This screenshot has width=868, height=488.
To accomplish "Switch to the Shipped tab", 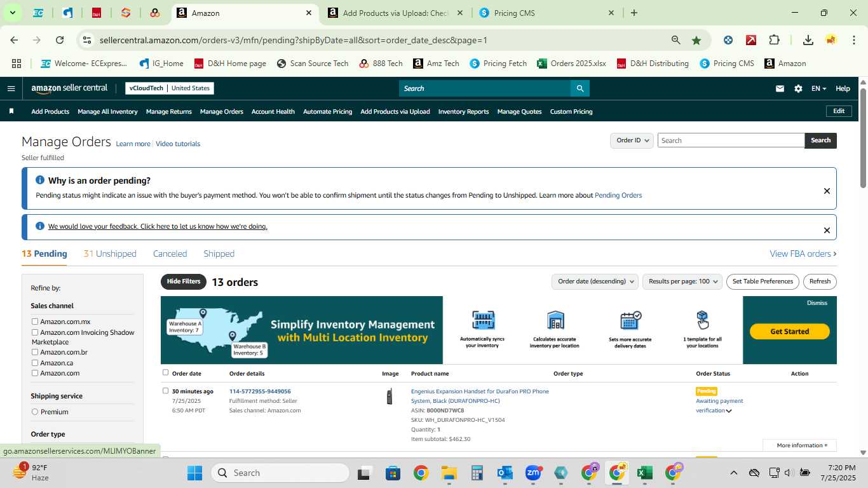I will pyautogui.click(x=219, y=254).
